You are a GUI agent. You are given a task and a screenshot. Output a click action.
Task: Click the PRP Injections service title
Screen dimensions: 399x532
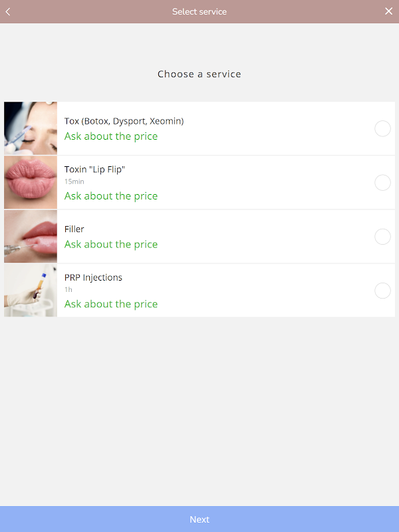point(93,278)
